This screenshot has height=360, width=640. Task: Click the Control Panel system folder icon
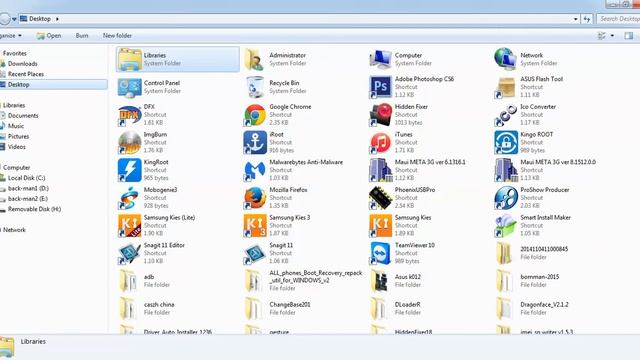point(129,87)
